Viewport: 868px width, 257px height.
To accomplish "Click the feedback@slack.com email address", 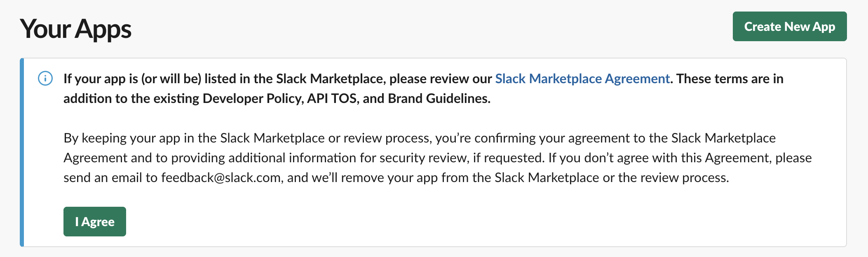I will pos(221,178).
